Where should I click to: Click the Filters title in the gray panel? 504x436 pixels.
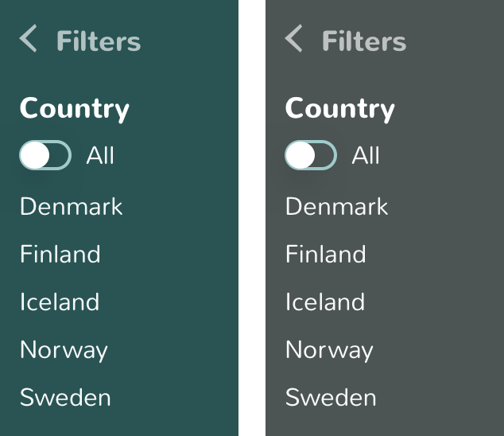364,41
